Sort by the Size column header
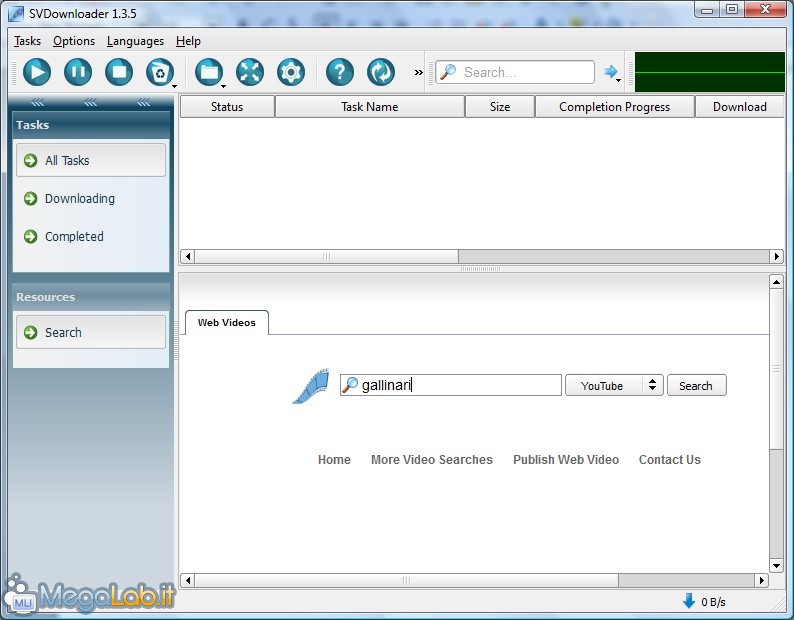 click(x=500, y=107)
